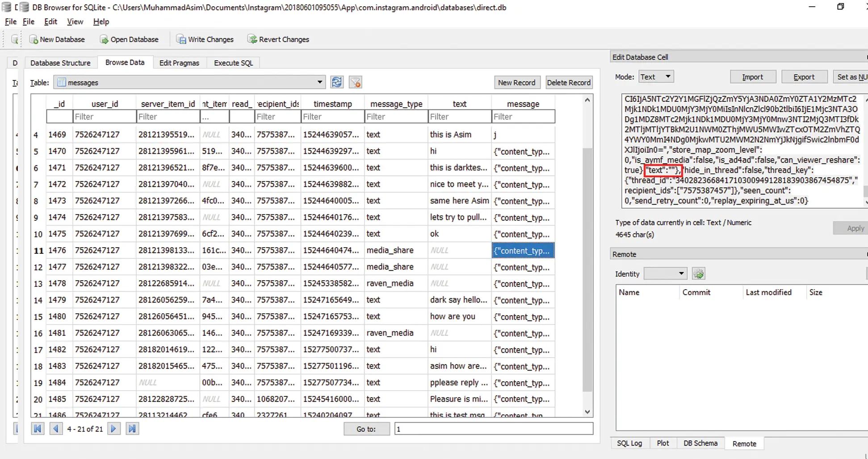Click the Open Database toolbar button
The height and width of the screenshot is (459, 868).
click(129, 39)
